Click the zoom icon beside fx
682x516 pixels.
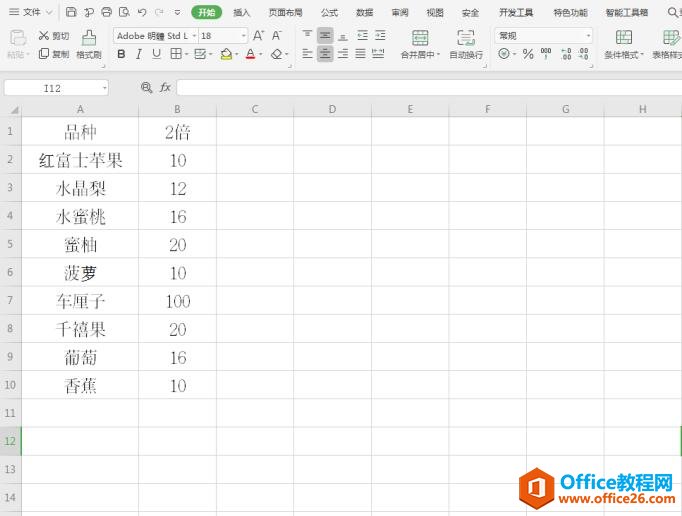click(x=147, y=87)
